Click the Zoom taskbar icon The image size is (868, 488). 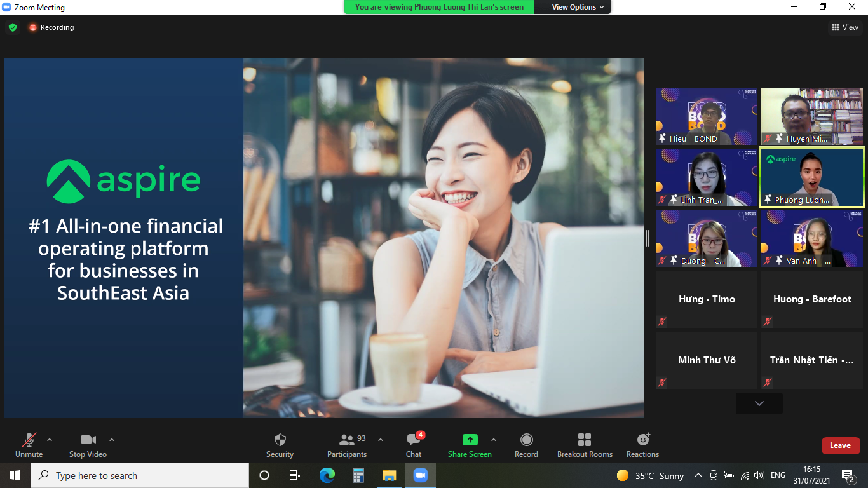click(x=420, y=475)
